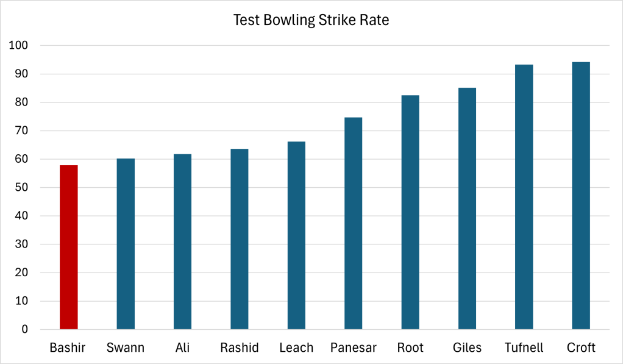Click the 'Croft' label on horizontal axis
Viewport: 623px width, 364px height.
coord(581,348)
